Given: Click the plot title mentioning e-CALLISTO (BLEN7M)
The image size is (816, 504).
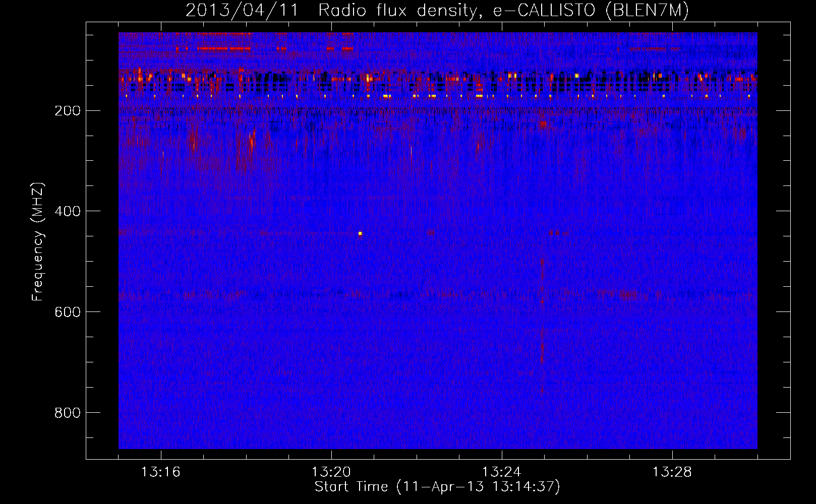Looking at the screenshot, I should (437, 10).
